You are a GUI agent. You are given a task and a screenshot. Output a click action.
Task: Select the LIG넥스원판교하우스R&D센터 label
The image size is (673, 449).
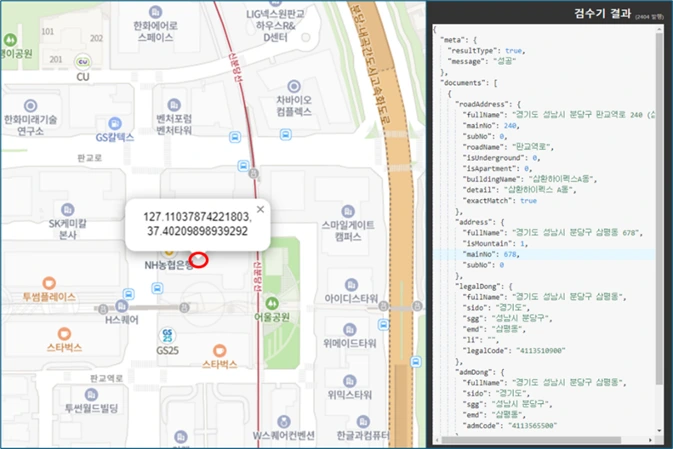pyautogui.click(x=275, y=26)
